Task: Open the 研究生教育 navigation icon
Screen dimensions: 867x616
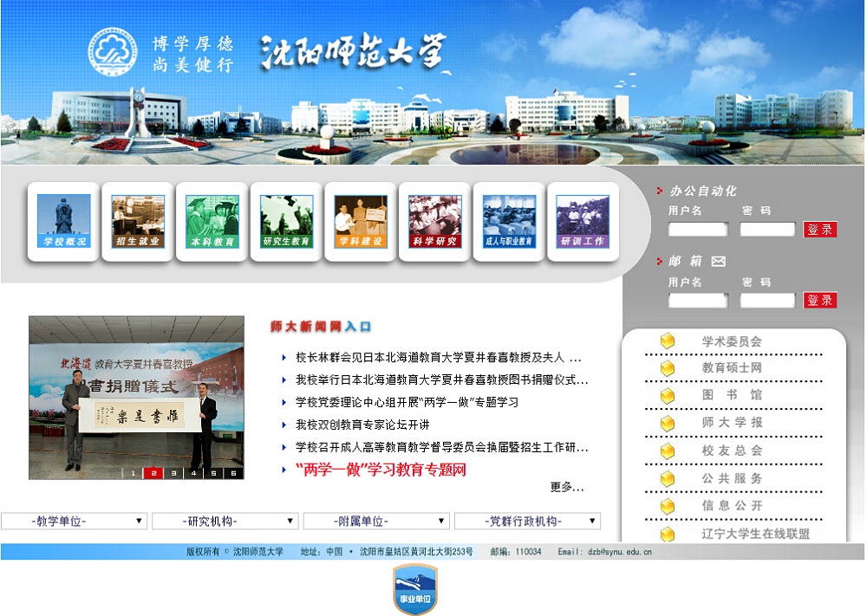Action: [286, 221]
